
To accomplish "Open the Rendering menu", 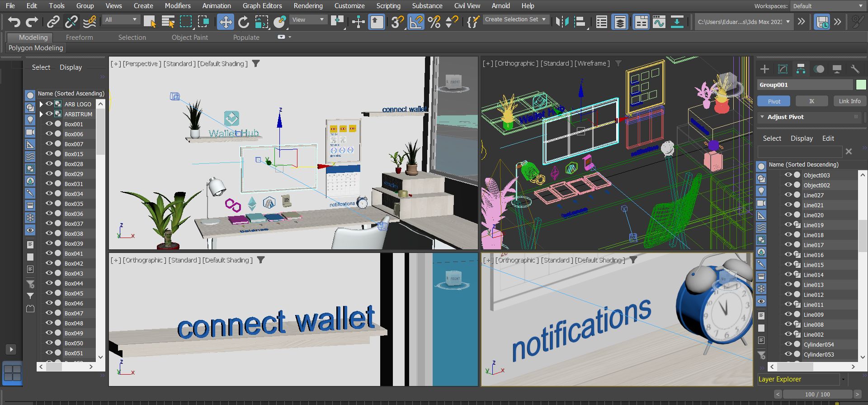I will (x=308, y=6).
